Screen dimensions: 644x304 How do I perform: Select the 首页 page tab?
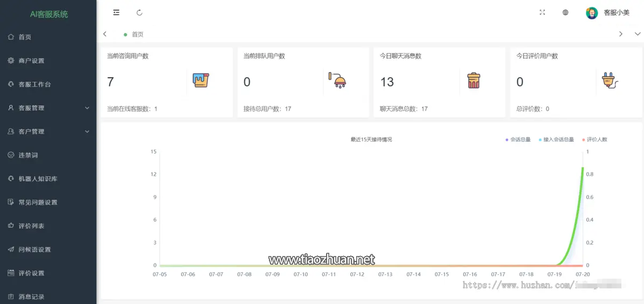(x=134, y=34)
